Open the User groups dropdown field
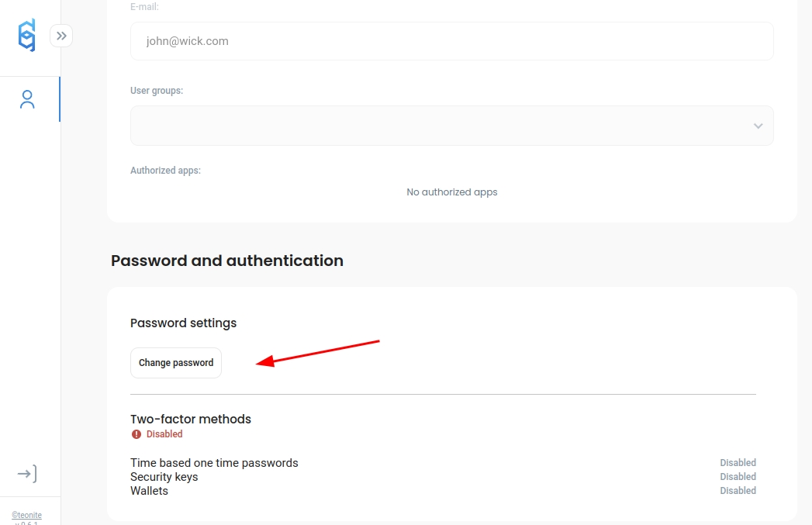The height and width of the screenshot is (525, 812). tap(442, 126)
